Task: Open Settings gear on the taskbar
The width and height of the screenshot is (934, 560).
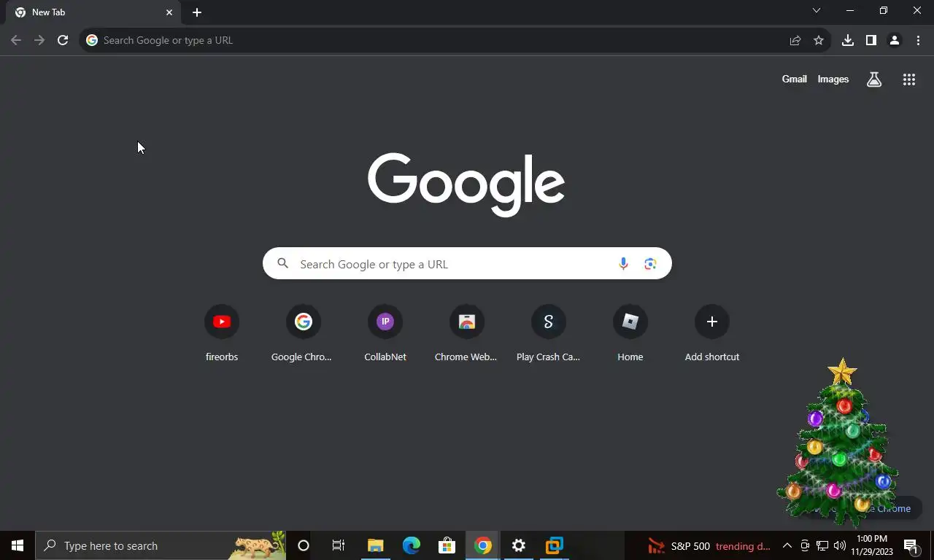Action: [x=518, y=545]
